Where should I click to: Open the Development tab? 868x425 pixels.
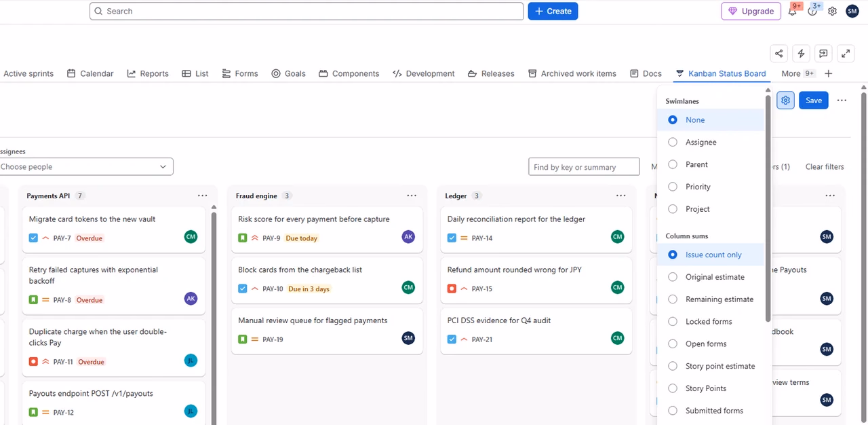(424, 73)
